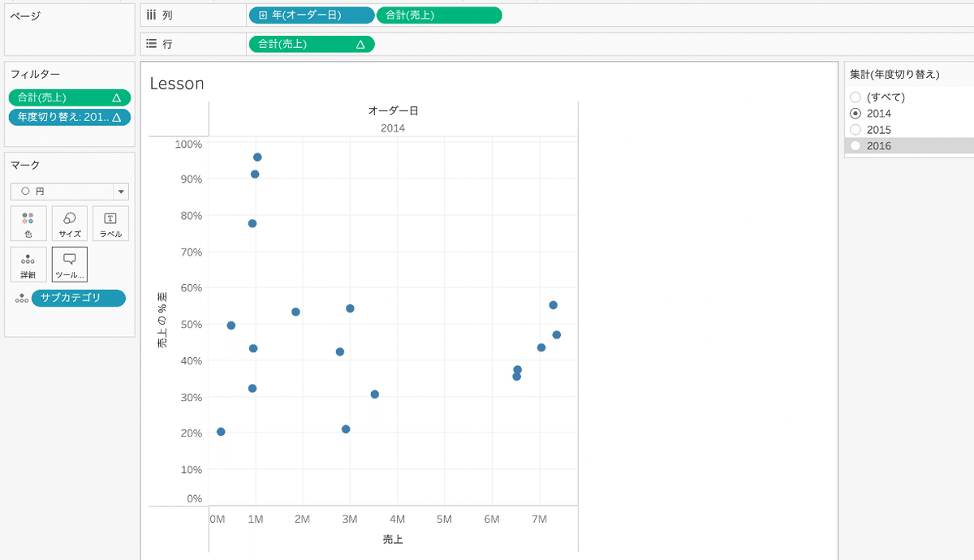The width and height of the screenshot is (974, 560).
Task: Open the 色 (Color) marks card
Action: pyautogui.click(x=28, y=223)
